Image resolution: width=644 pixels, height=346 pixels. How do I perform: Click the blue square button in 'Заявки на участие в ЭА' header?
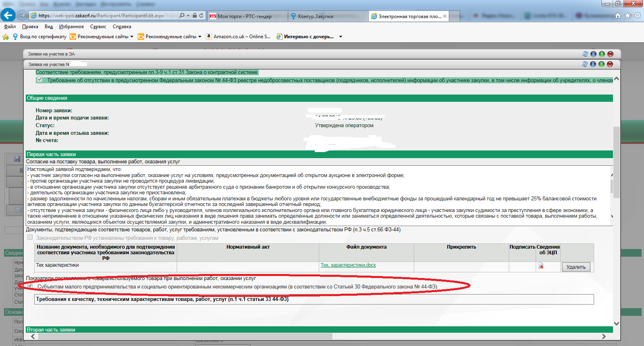pos(593,54)
